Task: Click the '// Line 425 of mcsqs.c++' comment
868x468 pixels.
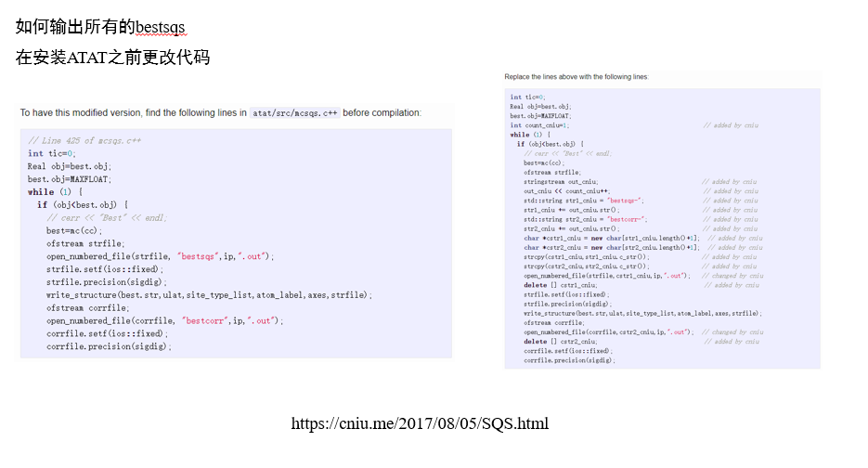Action: click(x=78, y=141)
